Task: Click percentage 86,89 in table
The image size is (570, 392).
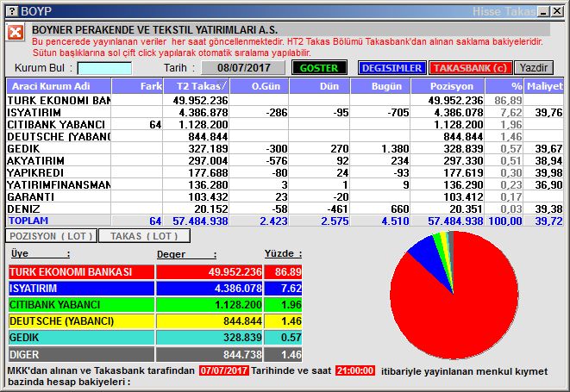Action: tap(508, 100)
